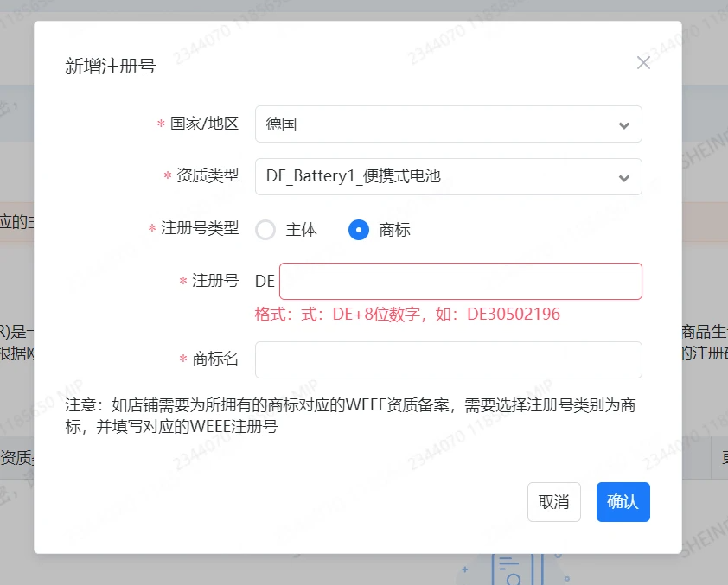Click the 德国 selected country value
This screenshot has width=728, height=585.
[x=278, y=124]
